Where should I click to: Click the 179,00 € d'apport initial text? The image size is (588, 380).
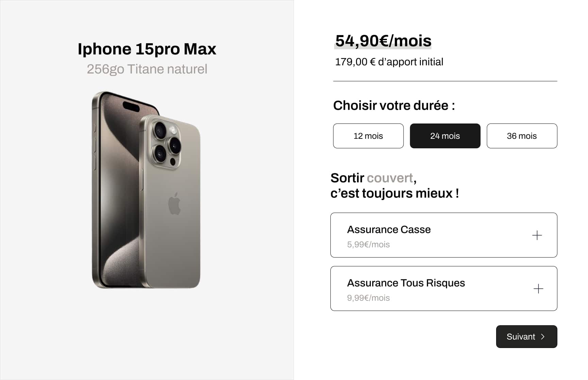pos(389,62)
